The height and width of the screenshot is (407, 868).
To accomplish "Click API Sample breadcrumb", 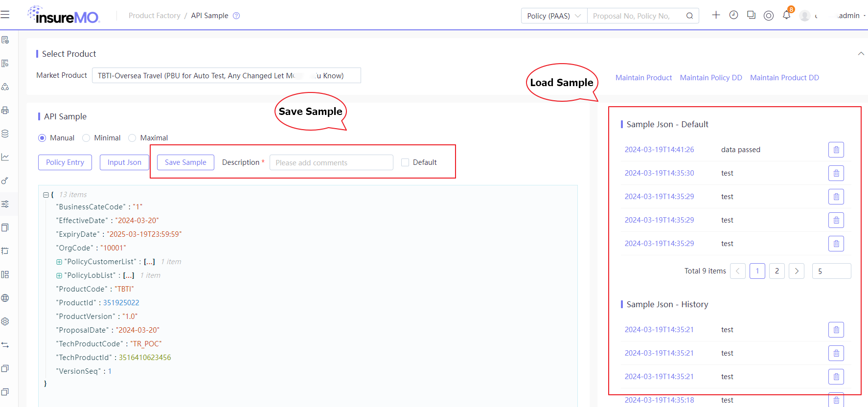I will (x=209, y=16).
